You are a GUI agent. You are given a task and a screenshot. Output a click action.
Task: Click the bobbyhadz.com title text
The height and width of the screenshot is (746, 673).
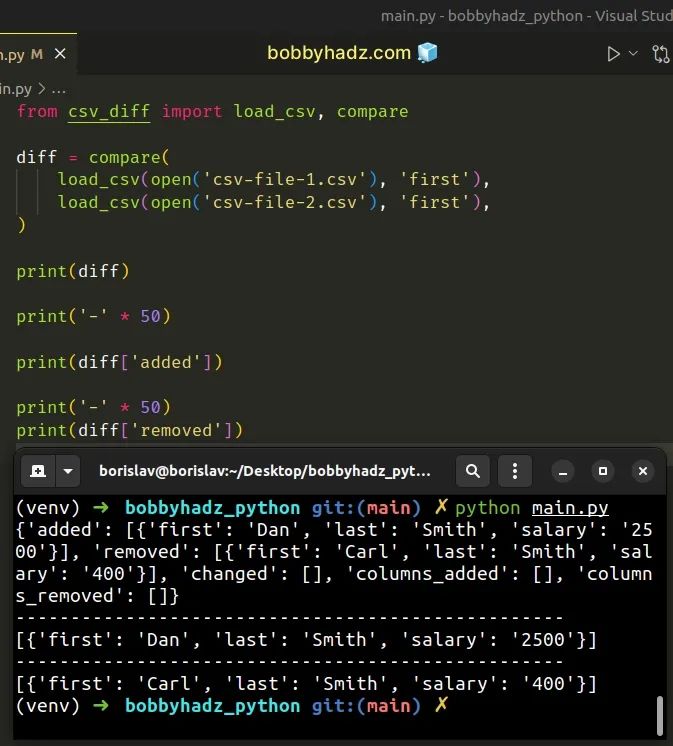tap(339, 53)
